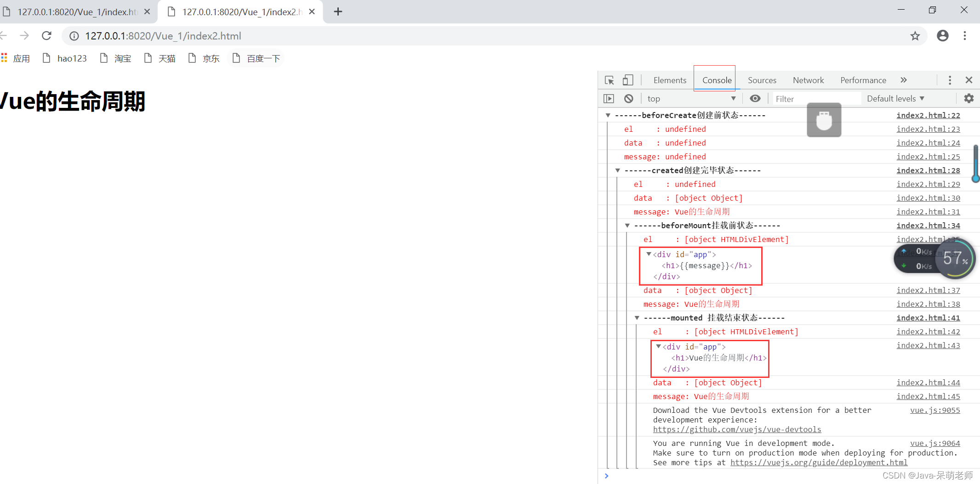This screenshot has width=980, height=484.
Task: Toggle the device toolbar icon in DevTools
Action: coord(628,80)
